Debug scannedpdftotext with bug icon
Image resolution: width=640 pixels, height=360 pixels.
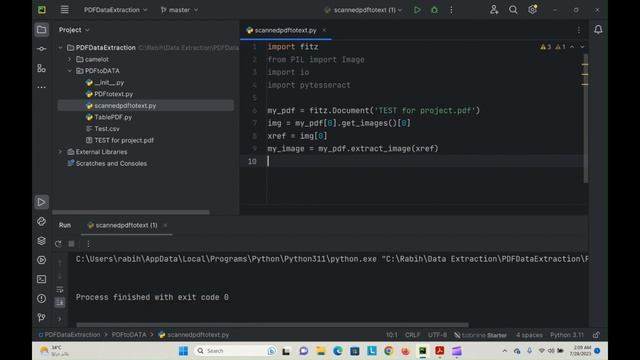click(x=434, y=10)
